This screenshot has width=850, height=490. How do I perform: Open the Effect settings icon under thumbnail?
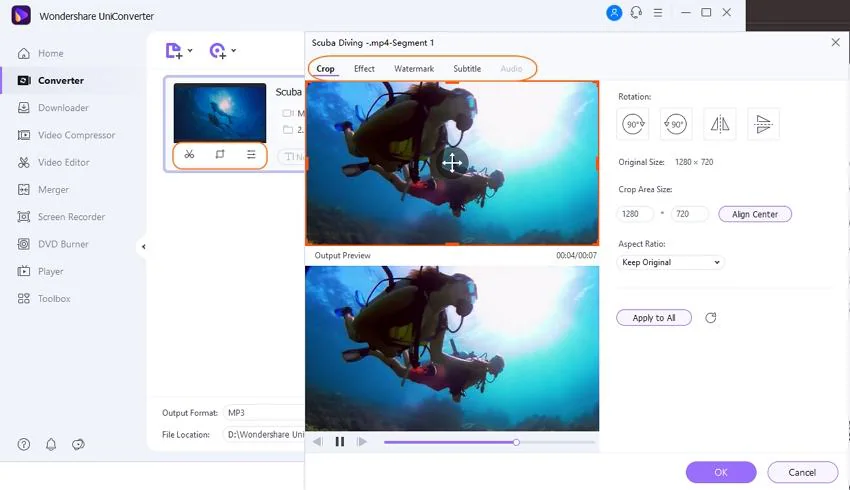251,154
